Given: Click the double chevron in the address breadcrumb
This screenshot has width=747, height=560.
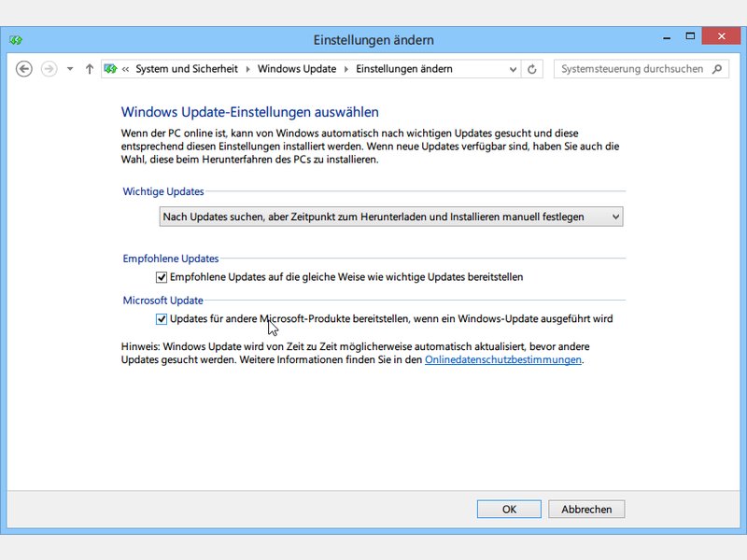Looking at the screenshot, I should pyautogui.click(x=125, y=69).
